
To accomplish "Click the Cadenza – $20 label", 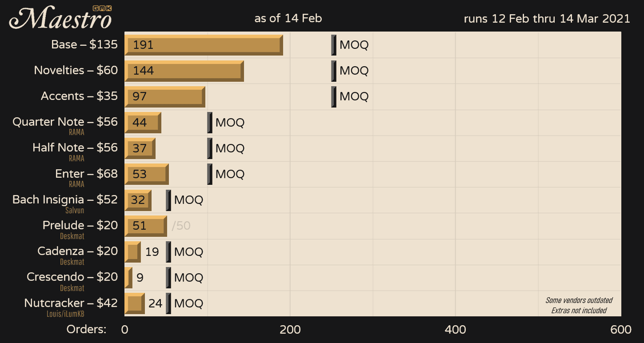I will (77, 251).
